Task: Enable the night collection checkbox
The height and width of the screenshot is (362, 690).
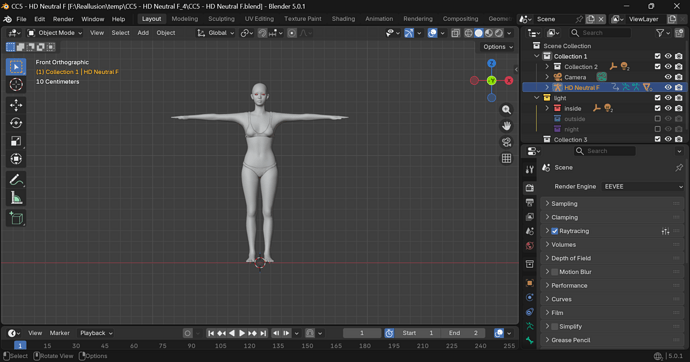Action: [x=657, y=129]
